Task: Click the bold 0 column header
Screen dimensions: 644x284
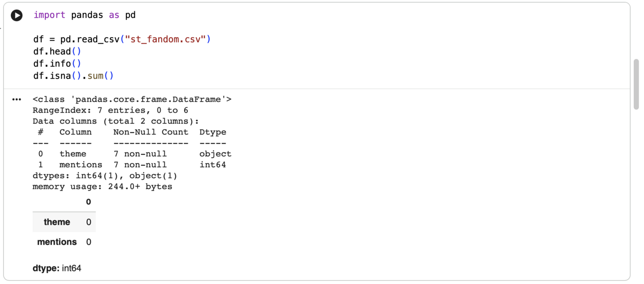Action: click(x=88, y=202)
